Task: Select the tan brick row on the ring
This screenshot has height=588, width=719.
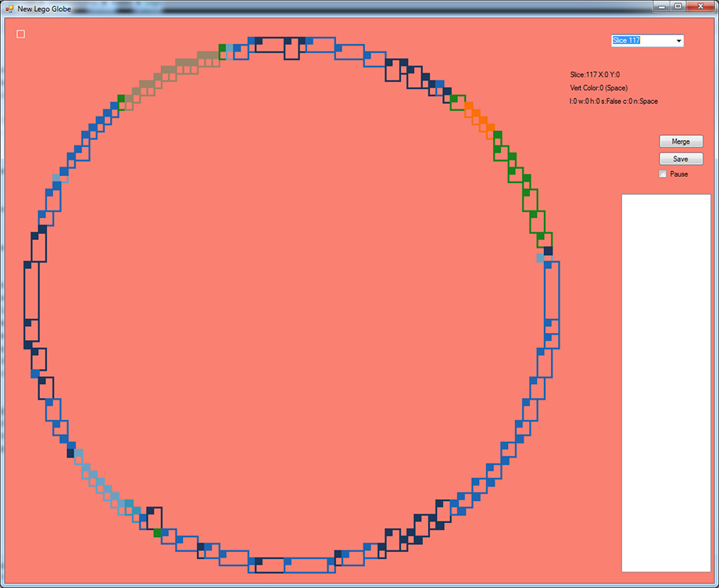Action: 186,63
